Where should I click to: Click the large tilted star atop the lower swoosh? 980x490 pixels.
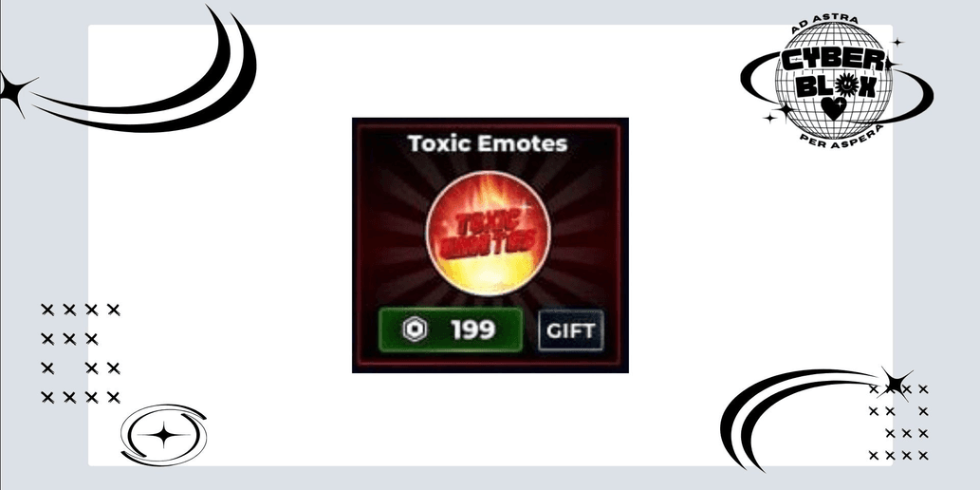(x=895, y=383)
